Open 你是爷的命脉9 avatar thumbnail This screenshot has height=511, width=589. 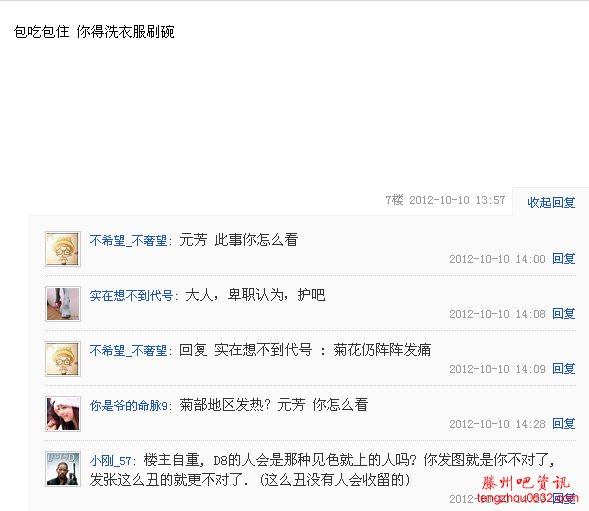63,414
